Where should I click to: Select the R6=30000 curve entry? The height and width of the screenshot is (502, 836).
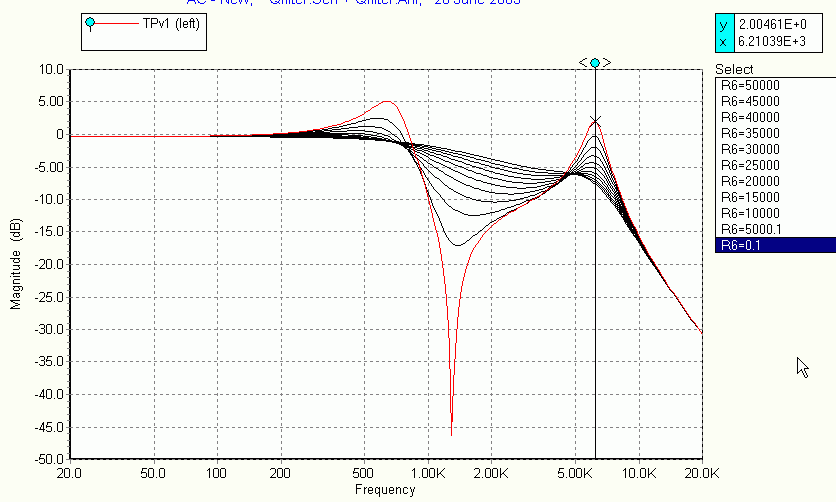coord(776,149)
